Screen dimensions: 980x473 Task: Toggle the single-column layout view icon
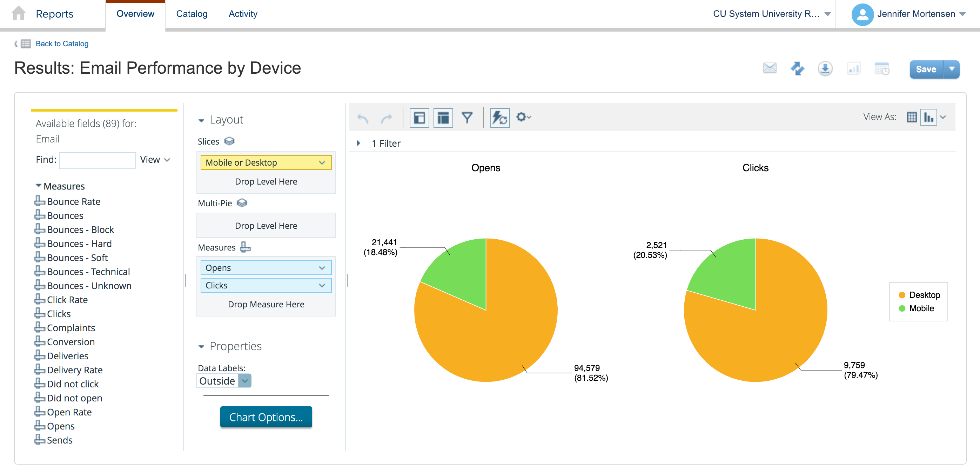419,117
